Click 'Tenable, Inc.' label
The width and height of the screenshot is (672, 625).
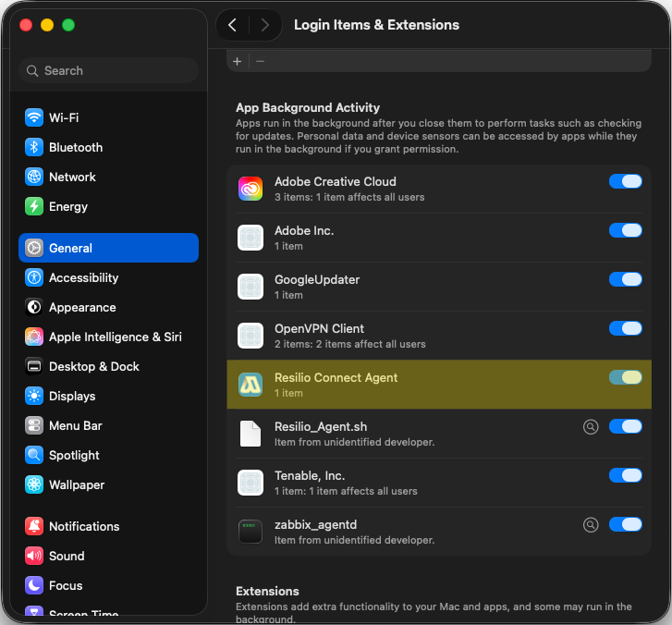point(310,475)
